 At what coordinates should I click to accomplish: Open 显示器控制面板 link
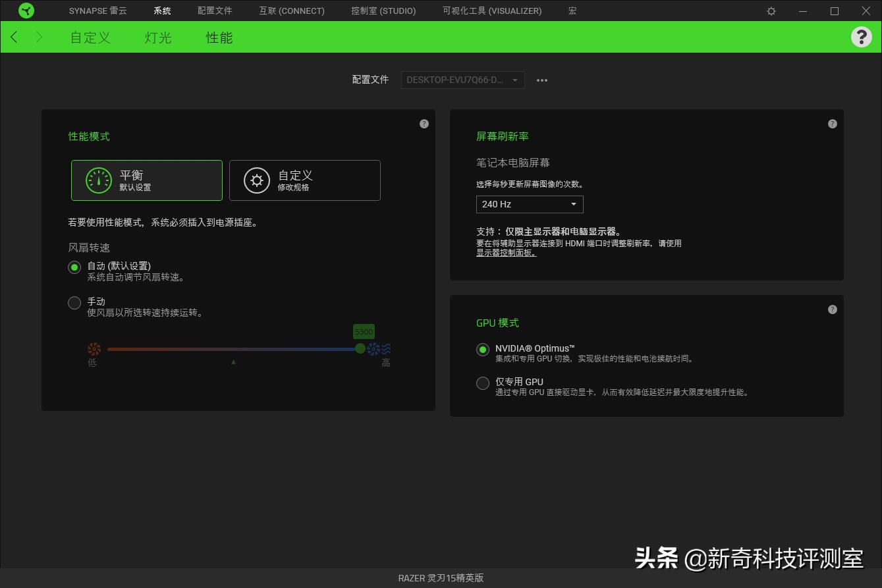[506, 253]
